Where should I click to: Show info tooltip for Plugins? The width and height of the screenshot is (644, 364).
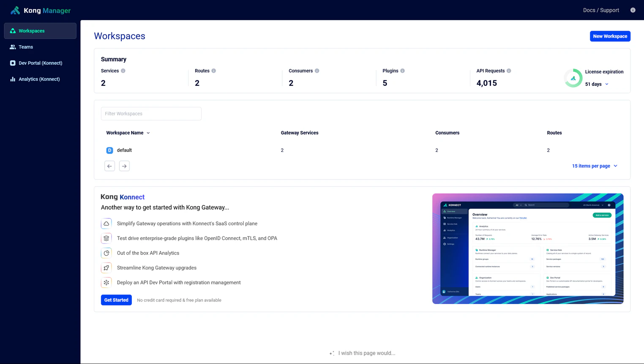coord(403,71)
